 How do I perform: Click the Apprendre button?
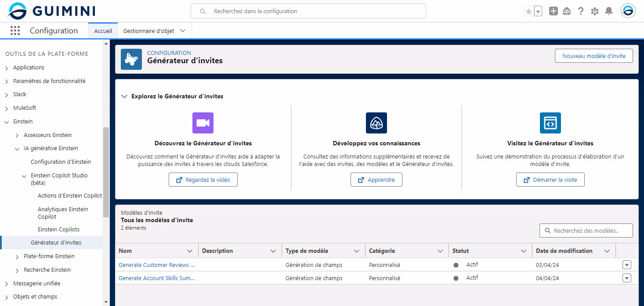click(376, 180)
